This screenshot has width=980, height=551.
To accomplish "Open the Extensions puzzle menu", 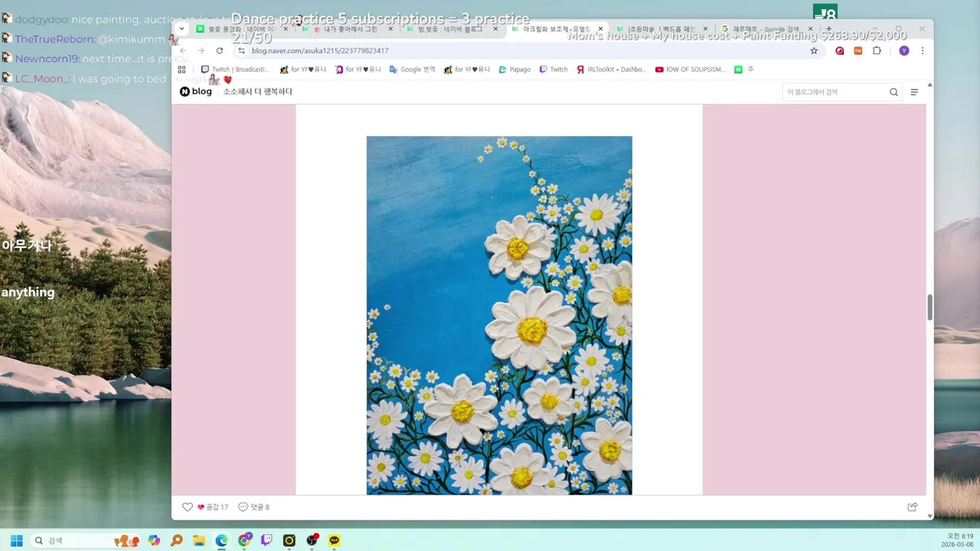I will pos(877,51).
